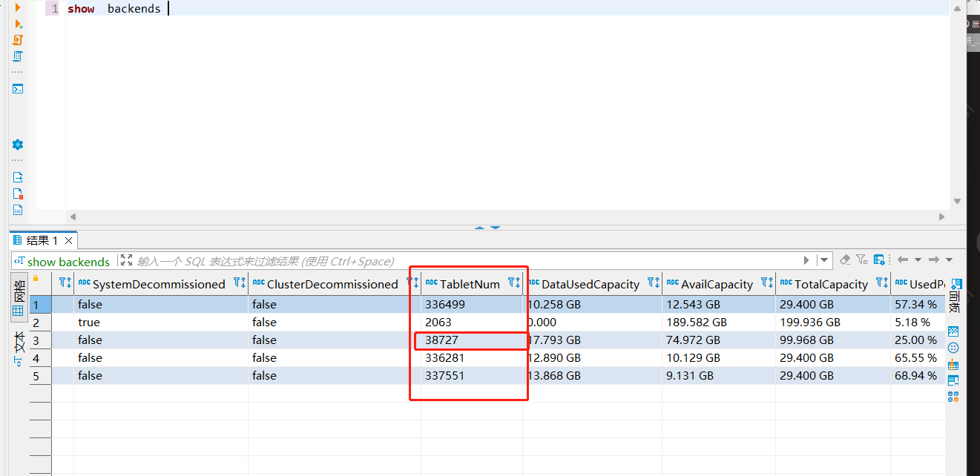Open the forward history dropdown arrow
Image resolution: width=980 pixels, height=476 pixels.
(950, 260)
